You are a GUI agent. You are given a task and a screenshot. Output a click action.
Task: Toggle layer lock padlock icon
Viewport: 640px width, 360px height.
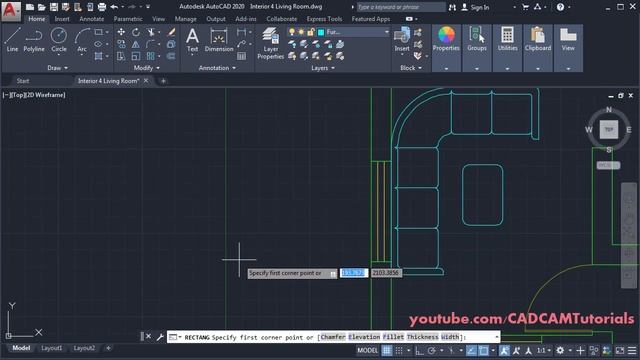point(311,32)
